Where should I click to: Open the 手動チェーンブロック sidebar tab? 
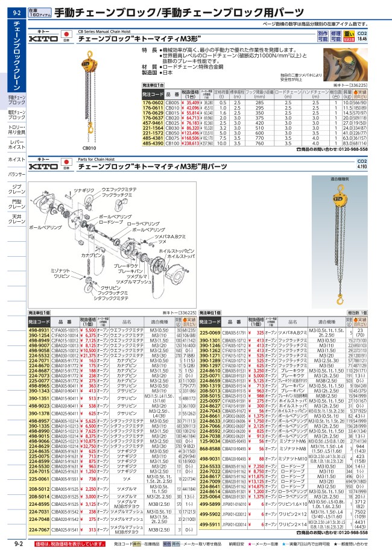pos(17,99)
